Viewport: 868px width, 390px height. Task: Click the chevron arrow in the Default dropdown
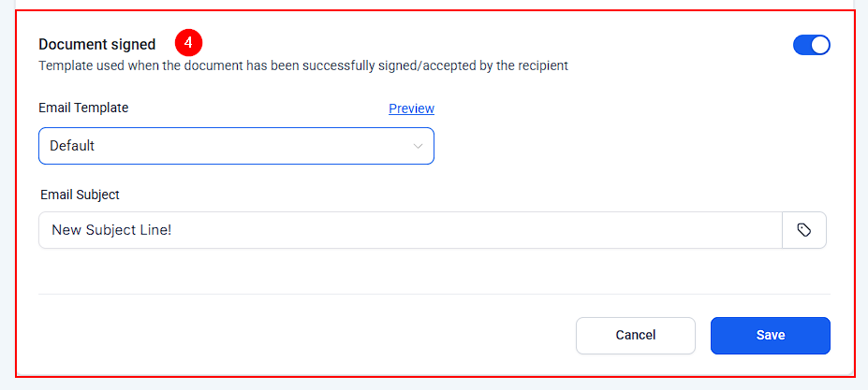(418, 146)
